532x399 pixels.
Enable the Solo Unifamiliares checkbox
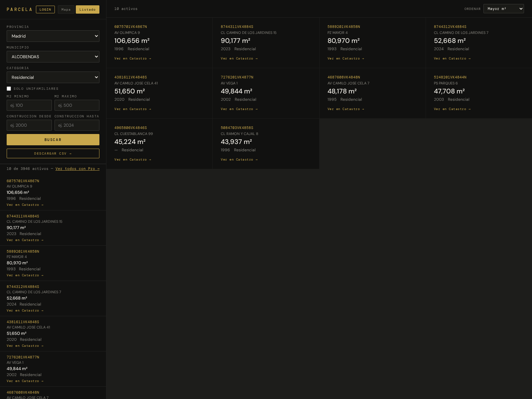(9, 88)
